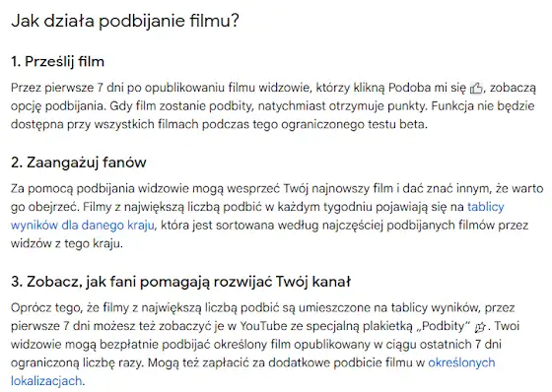Click the "Podbity" badge icon

[x=480, y=328]
